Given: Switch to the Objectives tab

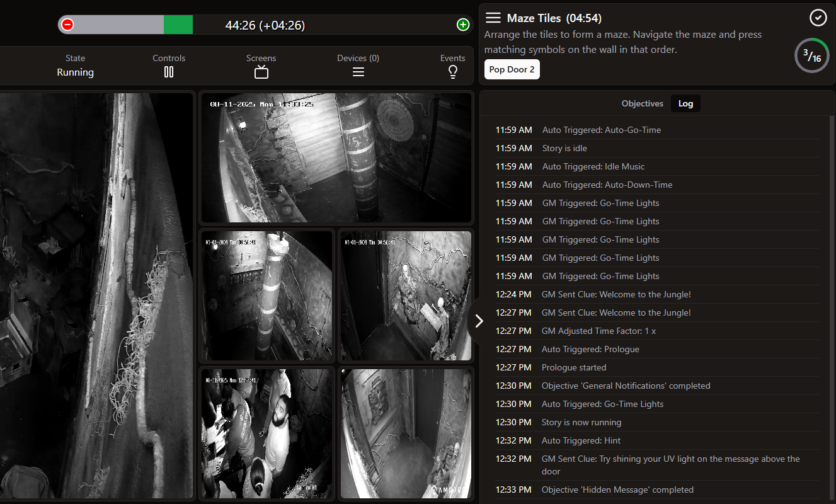Looking at the screenshot, I should pyautogui.click(x=642, y=103).
